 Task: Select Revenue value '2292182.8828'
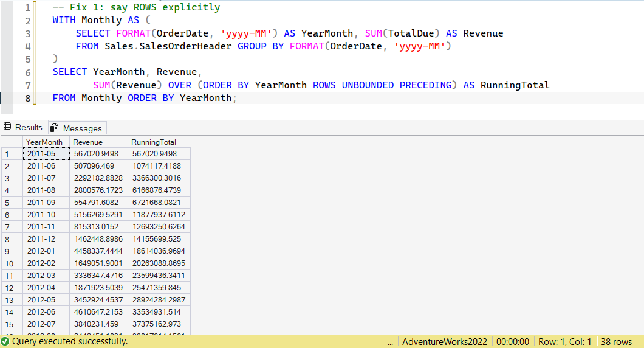pyautogui.click(x=98, y=178)
